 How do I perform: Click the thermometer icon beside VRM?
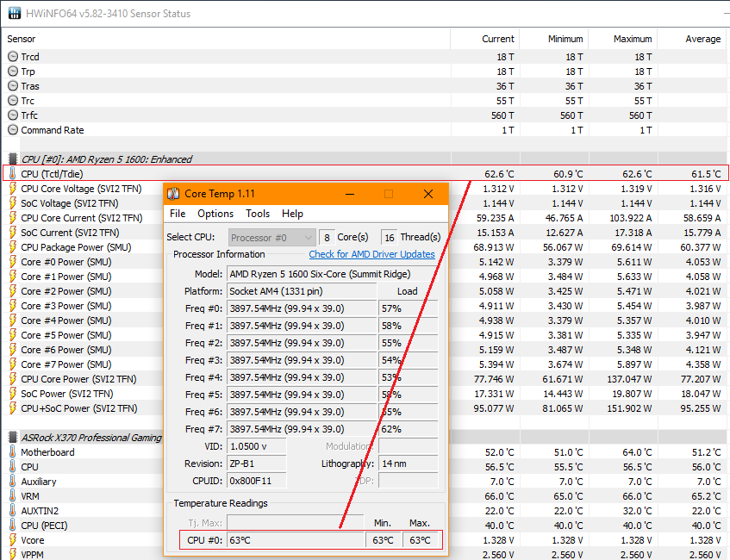pos(13,496)
